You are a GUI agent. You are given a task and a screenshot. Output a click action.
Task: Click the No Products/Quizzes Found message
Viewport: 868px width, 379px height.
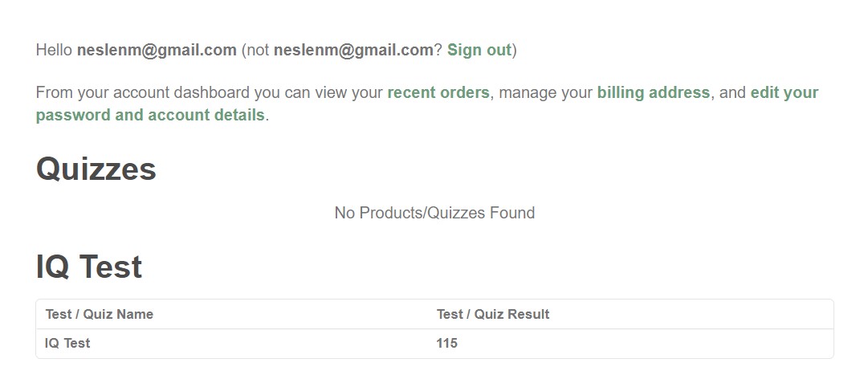tap(434, 213)
